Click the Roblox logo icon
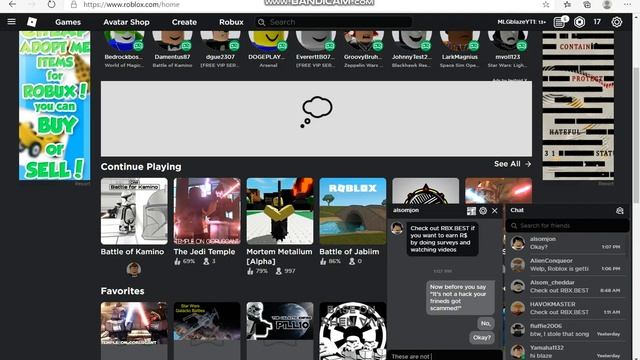This screenshot has height=360, width=640. click(x=32, y=22)
